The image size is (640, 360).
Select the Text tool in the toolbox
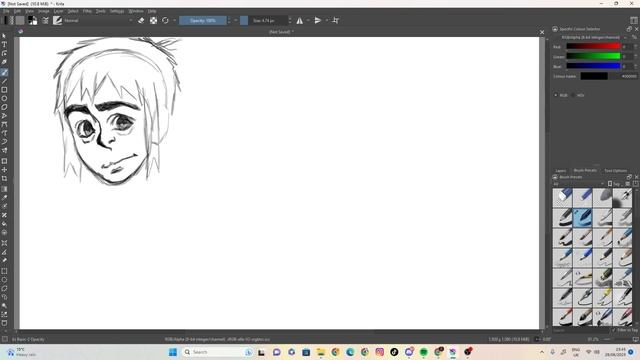(4, 44)
